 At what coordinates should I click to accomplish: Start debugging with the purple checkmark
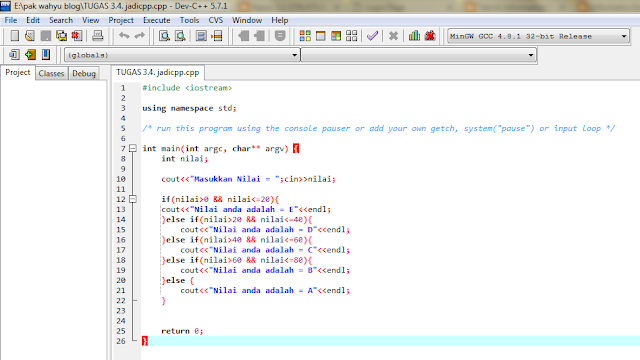coord(372,36)
